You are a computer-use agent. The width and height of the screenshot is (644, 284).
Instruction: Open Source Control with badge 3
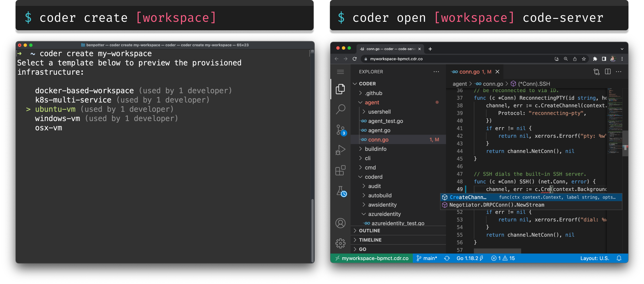coord(341,130)
